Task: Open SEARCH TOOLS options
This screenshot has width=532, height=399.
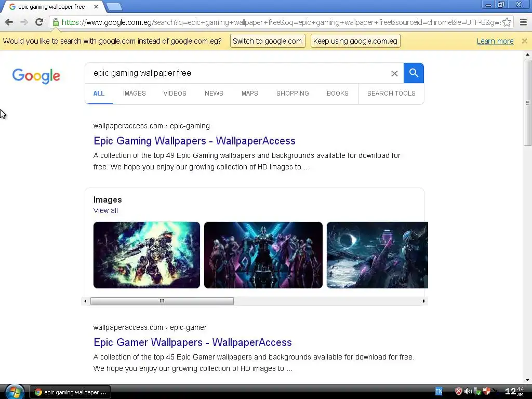Action: pos(391,94)
